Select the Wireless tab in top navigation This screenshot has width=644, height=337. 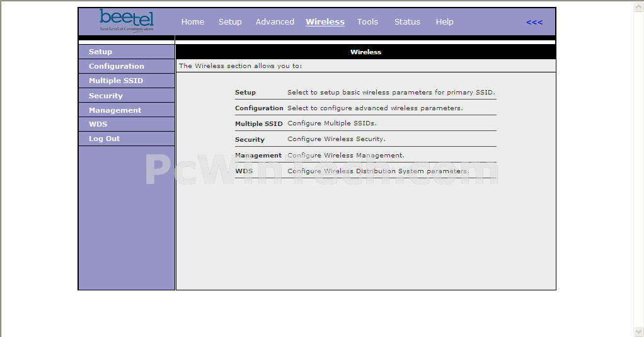(325, 22)
